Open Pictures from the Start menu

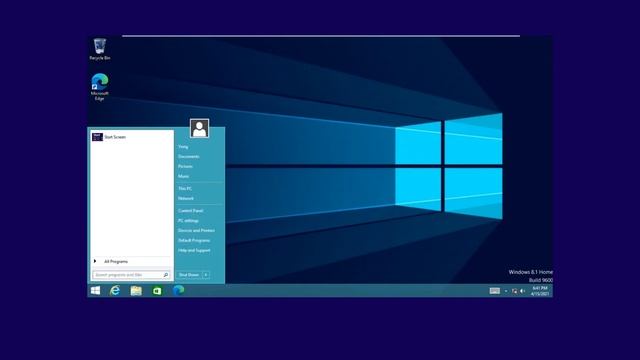pyautogui.click(x=185, y=167)
